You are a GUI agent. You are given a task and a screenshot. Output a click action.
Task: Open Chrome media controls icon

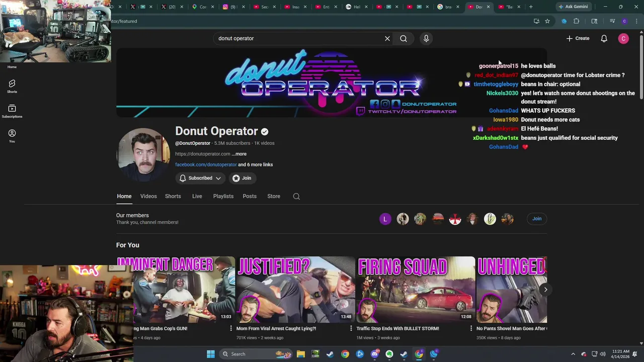612,21
